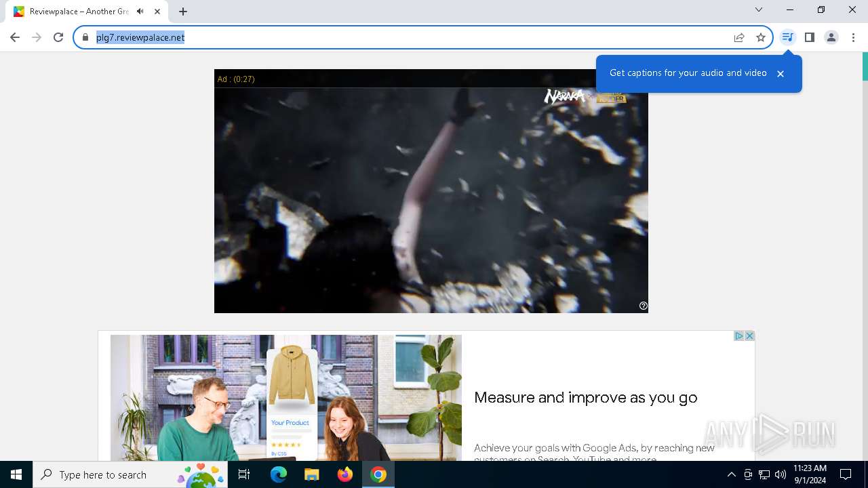Open the Chrome profile avatar
This screenshot has height=488, width=868.
[831, 37]
